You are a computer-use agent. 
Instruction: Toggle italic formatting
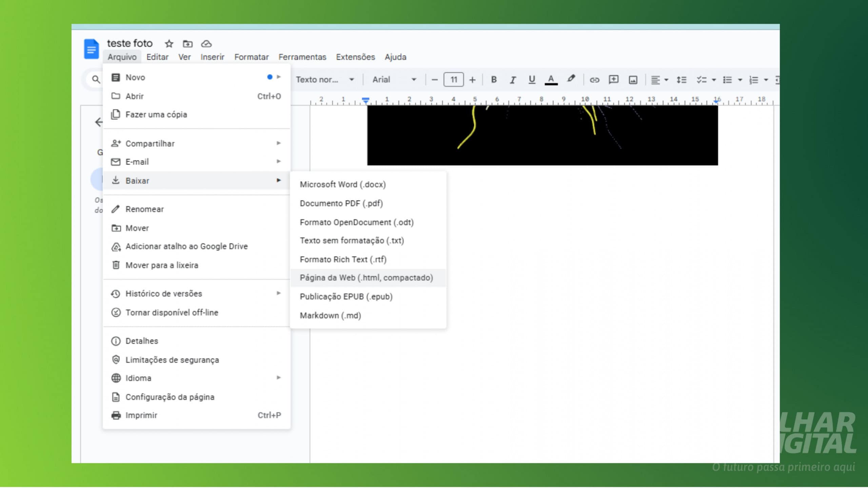coord(513,80)
